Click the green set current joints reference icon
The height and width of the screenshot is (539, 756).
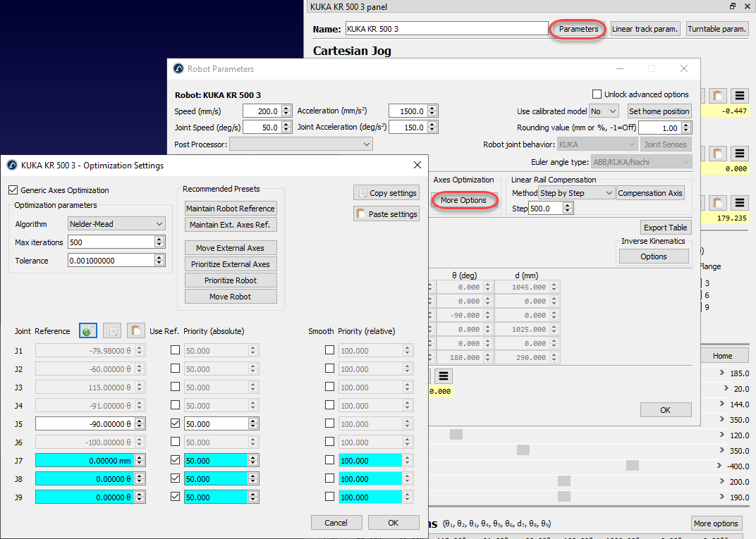click(87, 330)
